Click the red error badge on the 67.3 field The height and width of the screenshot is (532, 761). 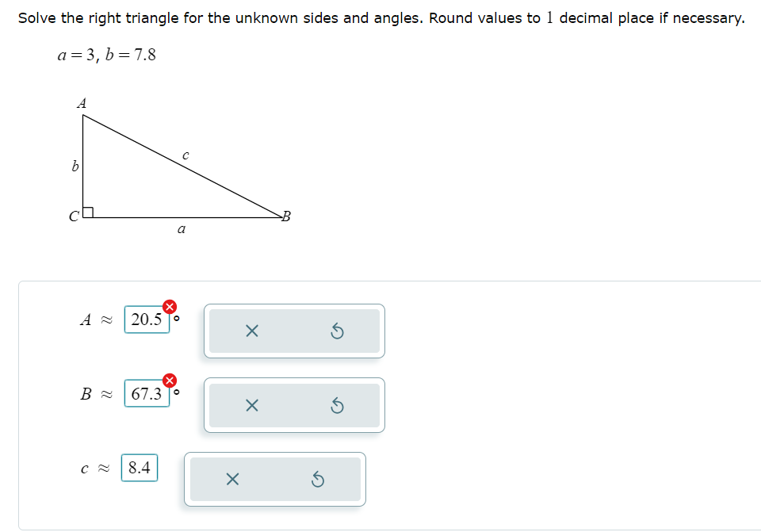[x=168, y=379]
